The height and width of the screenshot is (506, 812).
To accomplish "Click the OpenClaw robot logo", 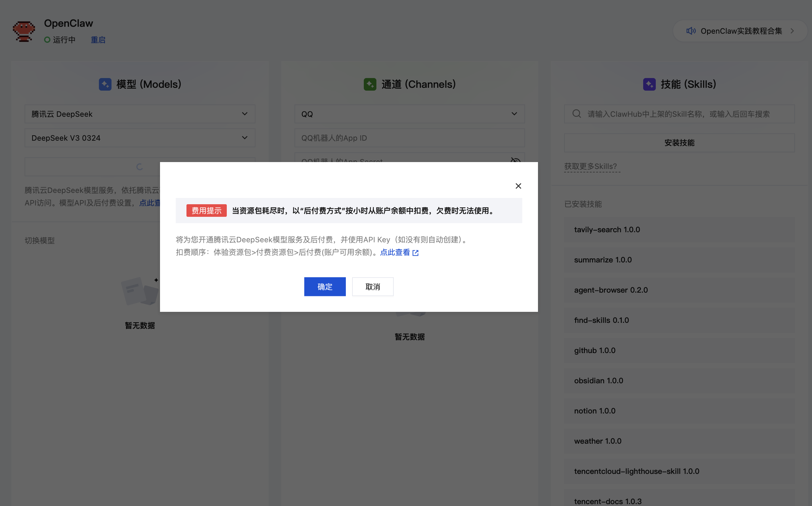I will pyautogui.click(x=23, y=31).
